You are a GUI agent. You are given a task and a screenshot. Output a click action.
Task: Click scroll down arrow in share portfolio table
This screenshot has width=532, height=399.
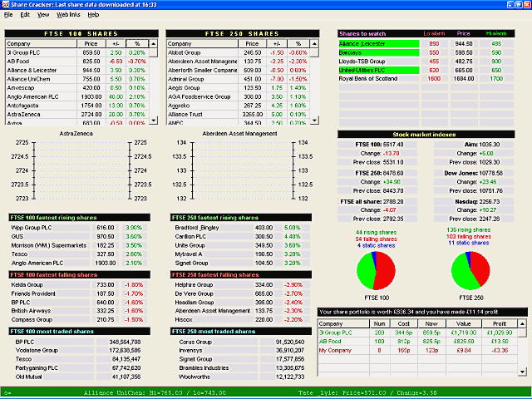(x=523, y=372)
